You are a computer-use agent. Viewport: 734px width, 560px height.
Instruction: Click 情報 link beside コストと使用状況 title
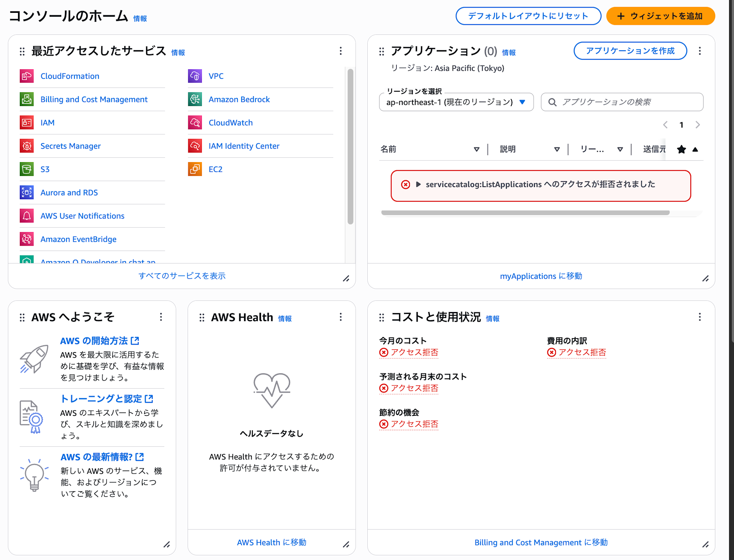click(493, 319)
